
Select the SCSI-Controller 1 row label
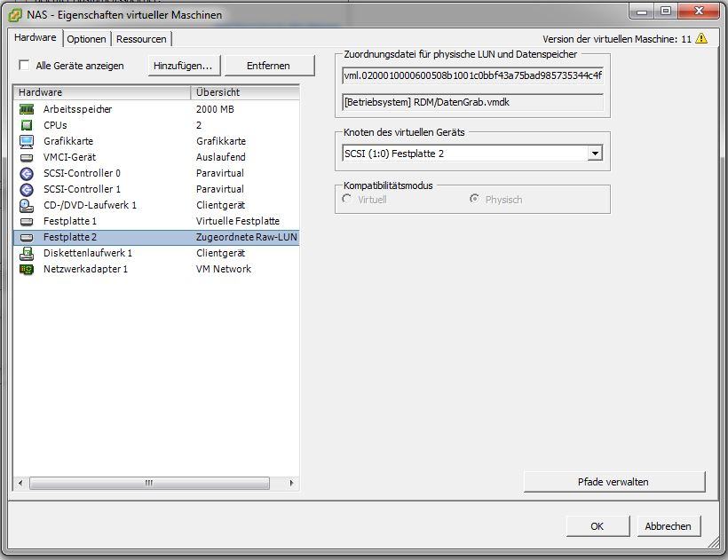click(x=82, y=189)
